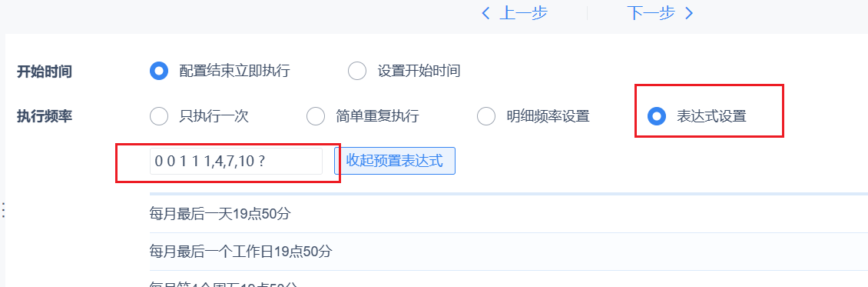Click the cron expression input field
The width and height of the screenshot is (868, 287).
coord(236,162)
